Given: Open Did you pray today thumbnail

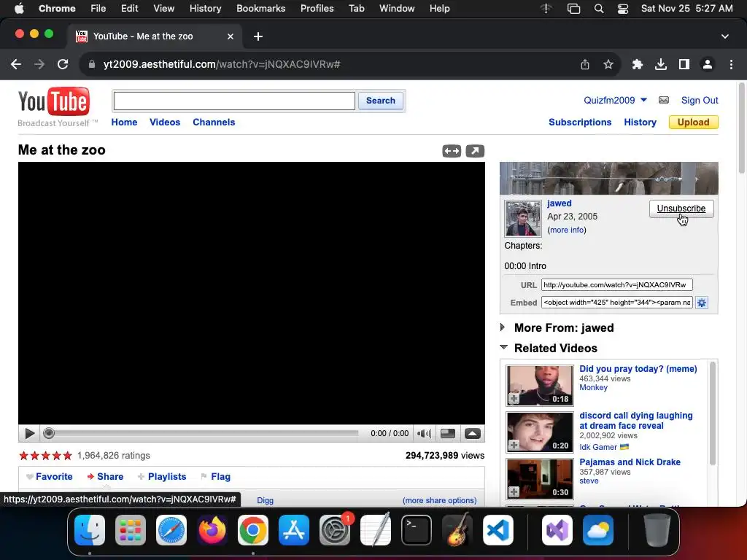Looking at the screenshot, I should (540, 385).
